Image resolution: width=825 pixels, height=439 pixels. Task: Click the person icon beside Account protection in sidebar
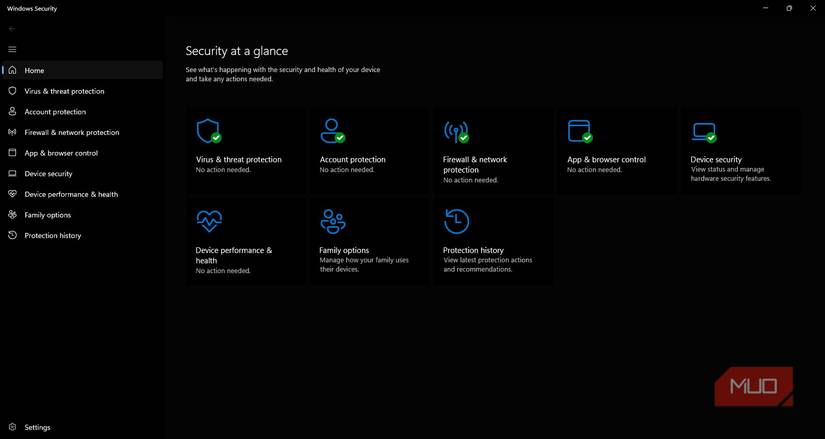13,112
